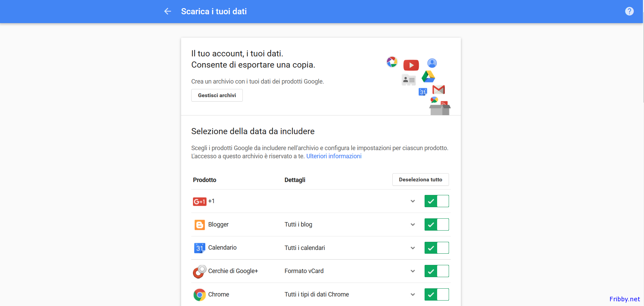644x306 pixels.
Task: Click the YouTube icon in the illustration
Action: 411,65
